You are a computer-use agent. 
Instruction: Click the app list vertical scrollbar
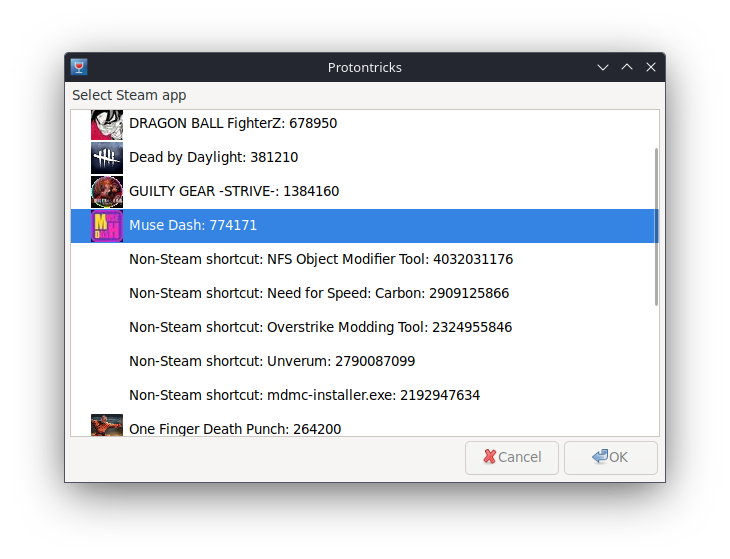click(656, 227)
